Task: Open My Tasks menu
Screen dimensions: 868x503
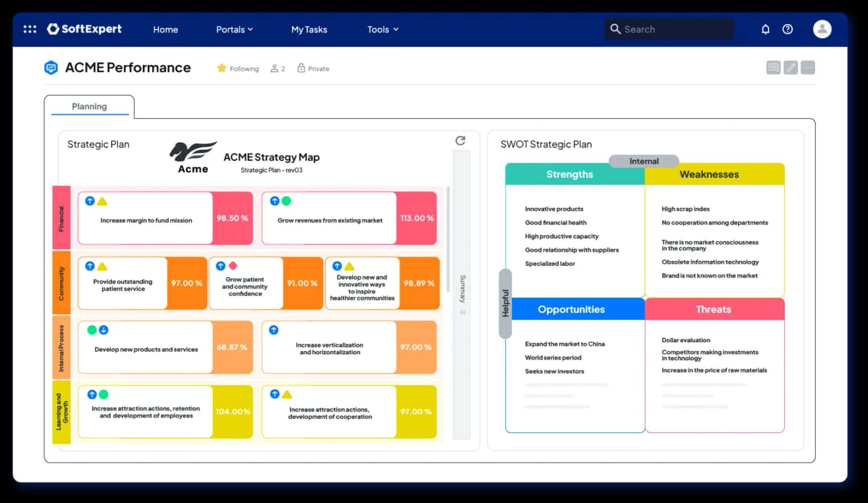Action: coord(309,30)
